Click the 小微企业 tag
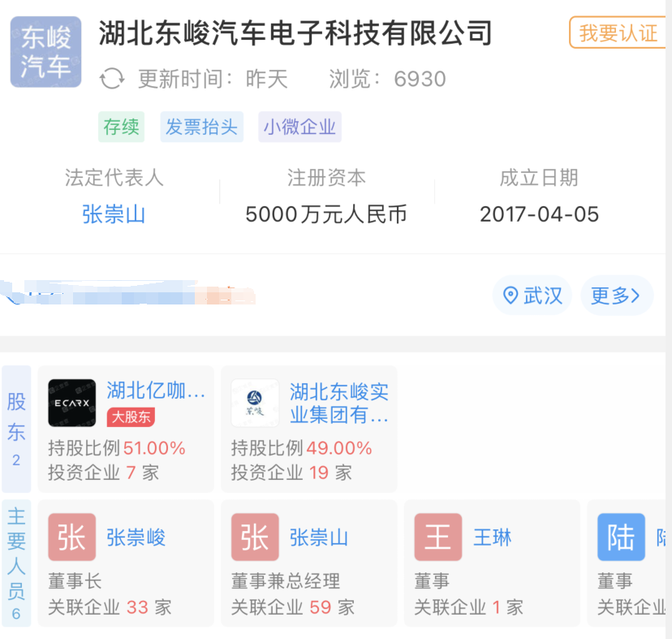Viewport: 672px width, 639px height. click(299, 127)
